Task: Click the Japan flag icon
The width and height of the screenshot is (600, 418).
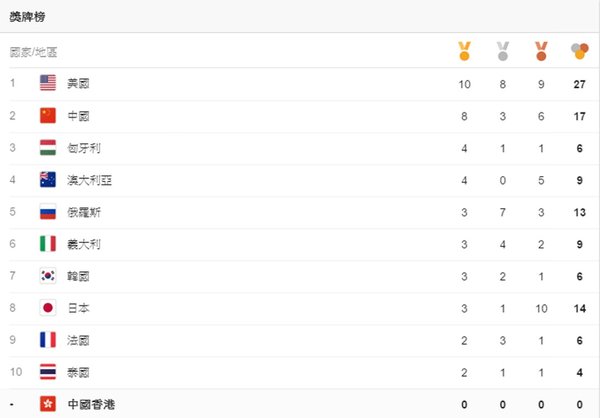Action: pyautogui.click(x=48, y=308)
